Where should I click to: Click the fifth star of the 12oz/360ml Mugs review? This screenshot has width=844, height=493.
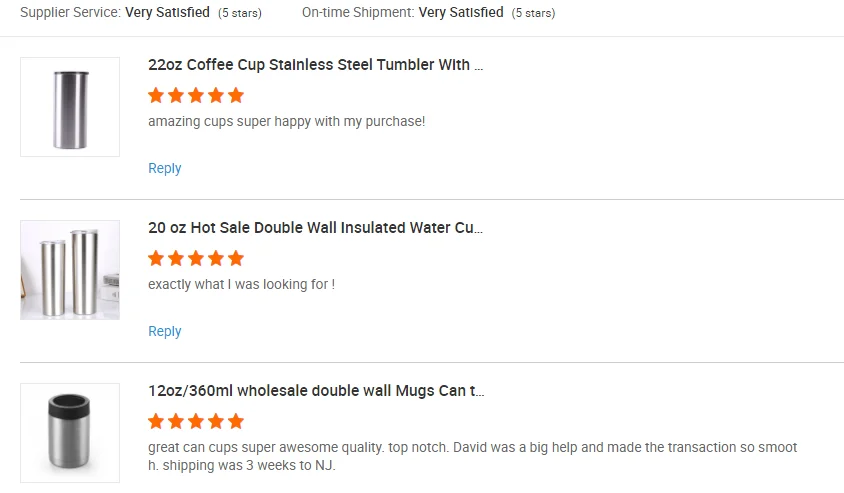[x=236, y=422]
